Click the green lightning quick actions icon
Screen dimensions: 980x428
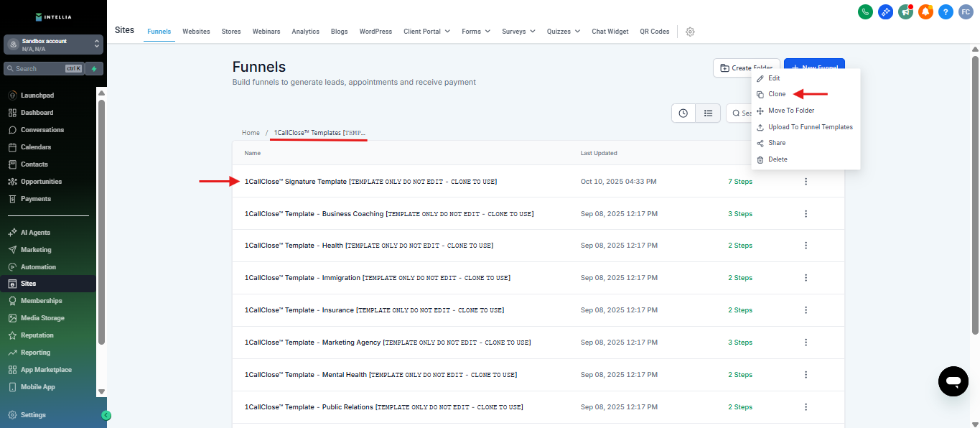click(x=93, y=69)
